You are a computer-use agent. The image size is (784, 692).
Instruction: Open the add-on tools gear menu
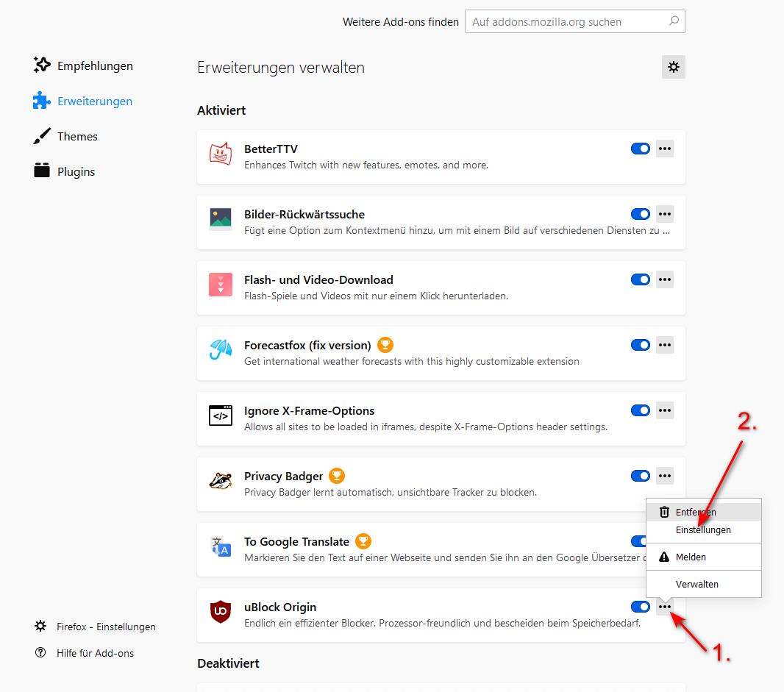click(x=674, y=67)
